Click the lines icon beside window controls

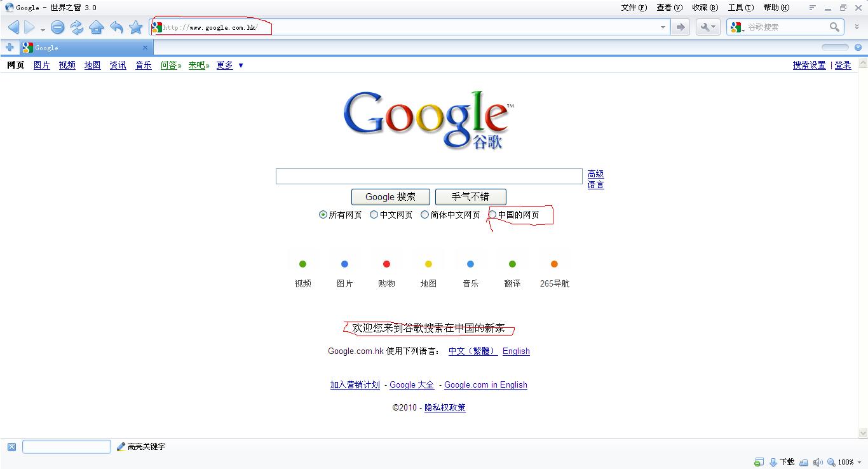point(812,8)
